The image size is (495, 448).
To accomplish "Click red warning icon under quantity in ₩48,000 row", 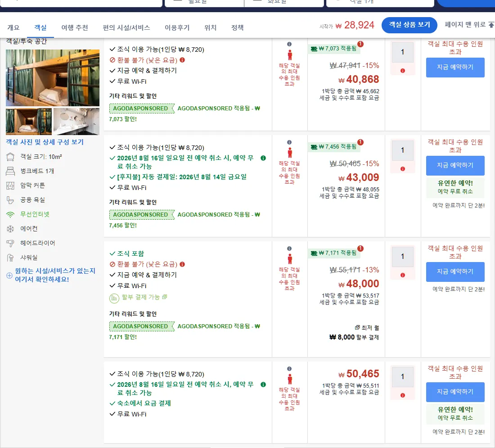I will pos(402,275).
